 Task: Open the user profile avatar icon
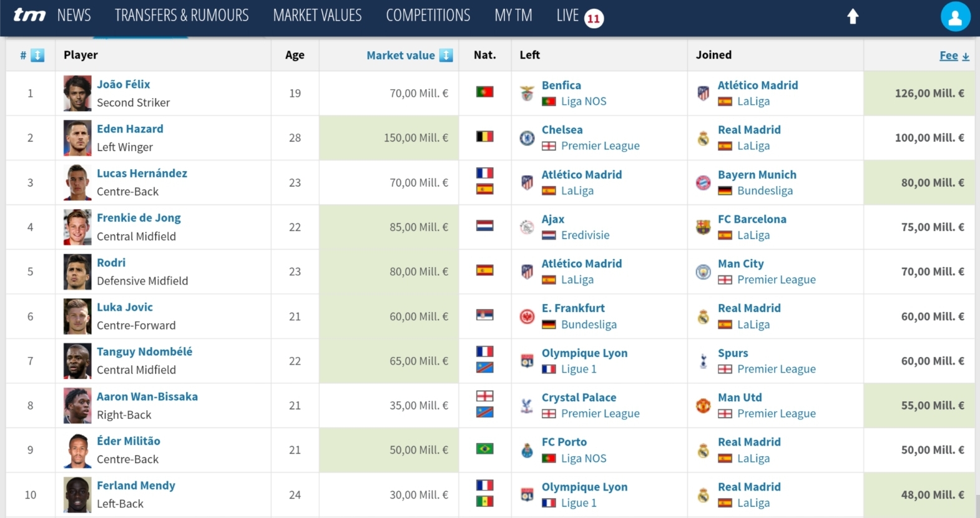pyautogui.click(x=955, y=16)
